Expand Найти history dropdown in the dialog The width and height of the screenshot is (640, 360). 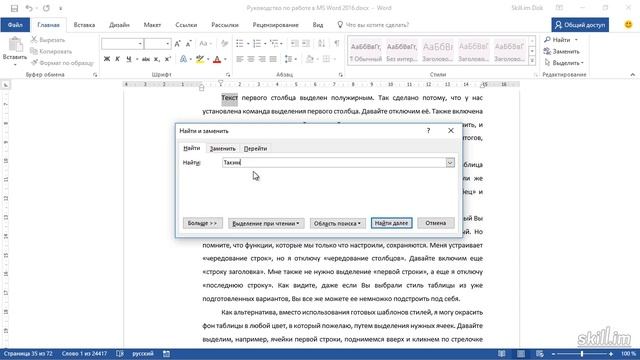click(450, 162)
